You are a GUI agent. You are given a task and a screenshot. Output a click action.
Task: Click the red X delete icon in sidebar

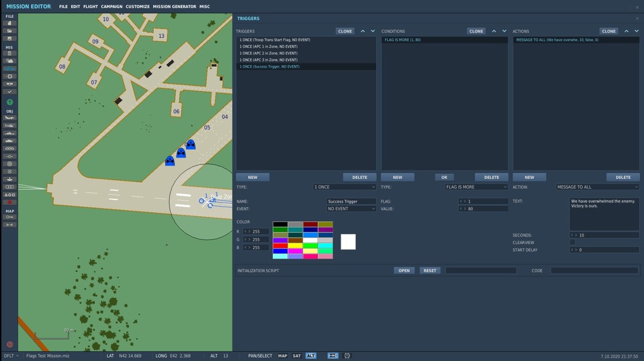click(x=10, y=202)
